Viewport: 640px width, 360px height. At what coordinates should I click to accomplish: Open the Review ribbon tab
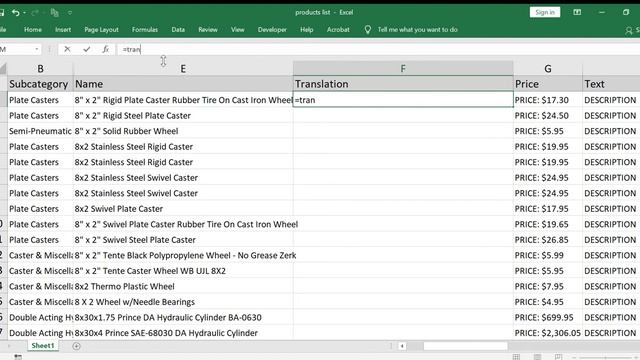(x=208, y=29)
